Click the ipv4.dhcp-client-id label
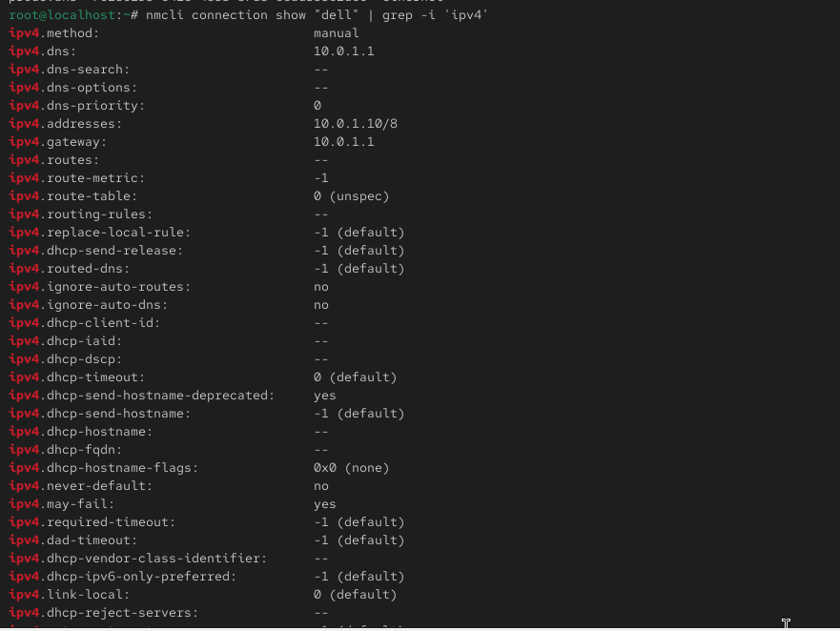Image resolution: width=840 pixels, height=631 pixels. click(84, 323)
